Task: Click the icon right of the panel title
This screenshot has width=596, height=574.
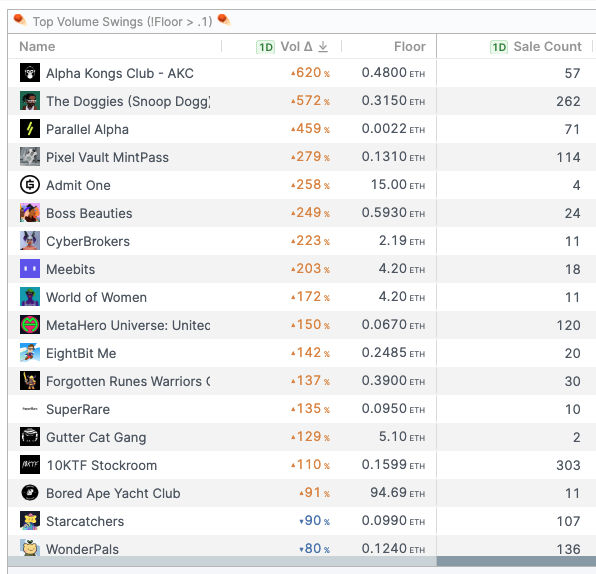Action: [224, 20]
